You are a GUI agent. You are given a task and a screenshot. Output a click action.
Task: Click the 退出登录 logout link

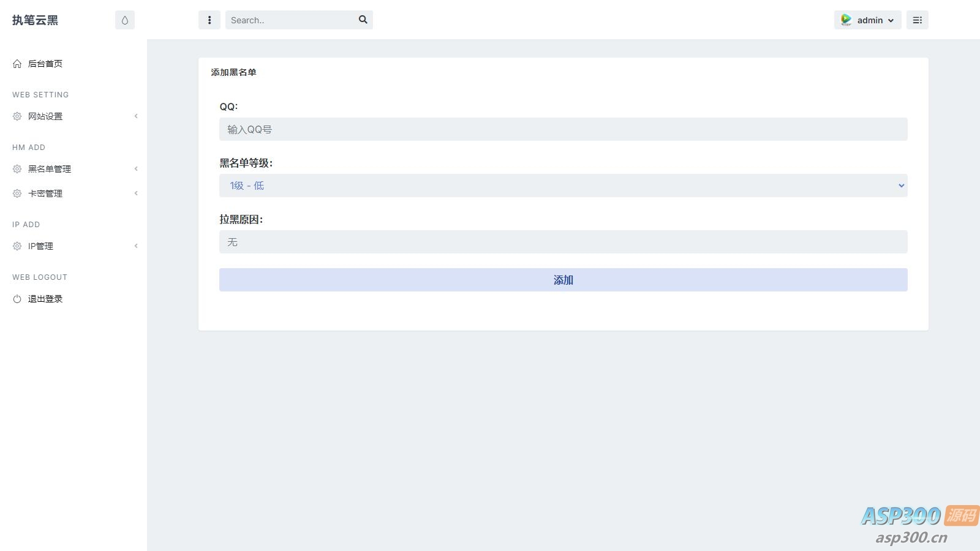pyautogui.click(x=45, y=299)
